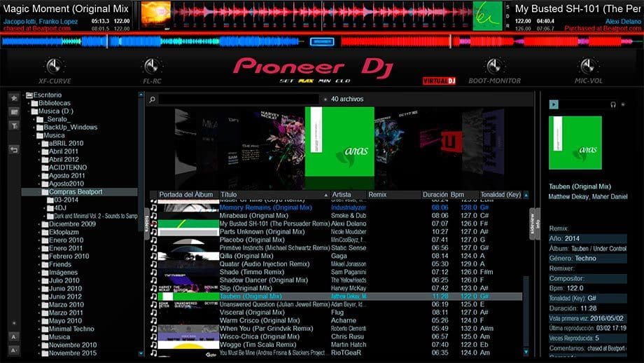Sort by the Tonalidad (Key) column header
644x363 pixels.
click(500, 194)
